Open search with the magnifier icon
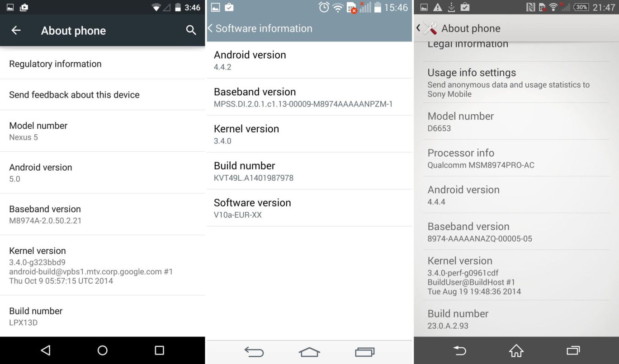This screenshot has height=364, width=619. pyautogui.click(x=191, y=30)
